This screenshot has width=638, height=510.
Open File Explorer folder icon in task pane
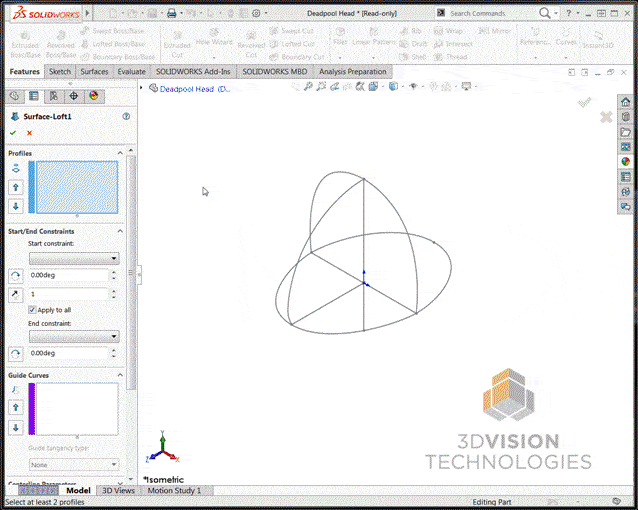click(x=625, y=132)
